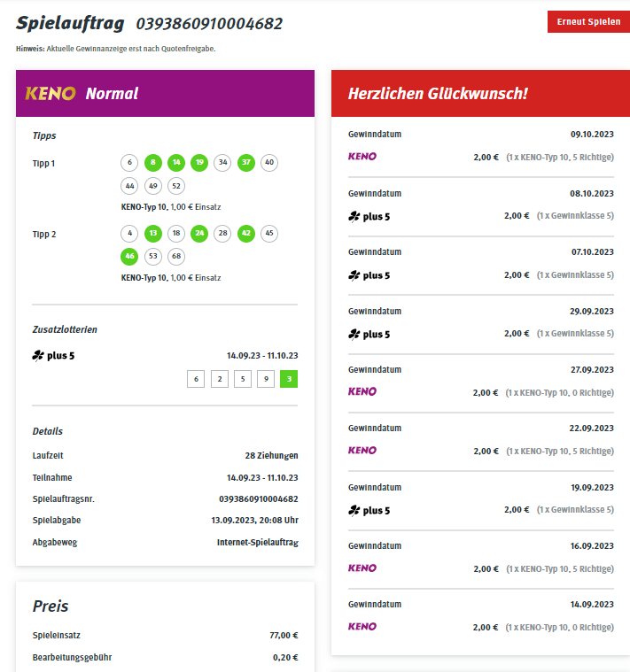Click the 1 x KENO-Typ 10, 5 Richtige text for 16.09.2023

[x=560, y=568]
